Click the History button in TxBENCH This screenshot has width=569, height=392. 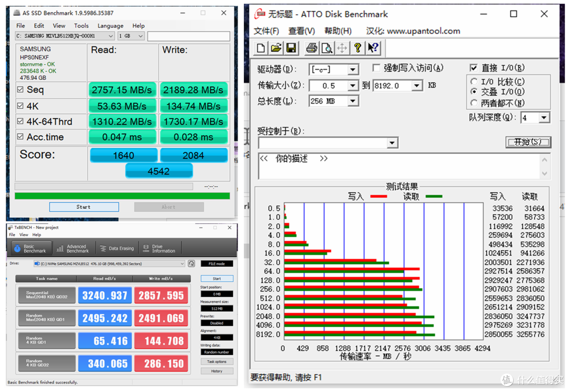point(217,371)
